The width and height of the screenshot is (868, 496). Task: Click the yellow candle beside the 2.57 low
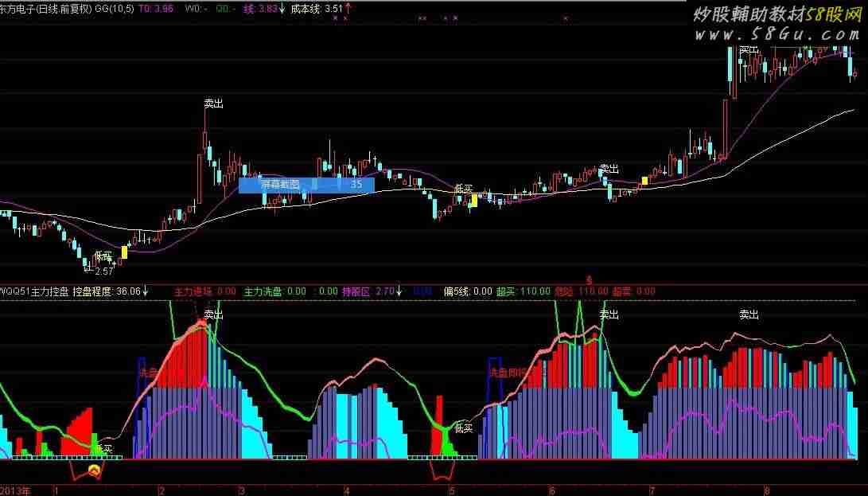(124, 252)
